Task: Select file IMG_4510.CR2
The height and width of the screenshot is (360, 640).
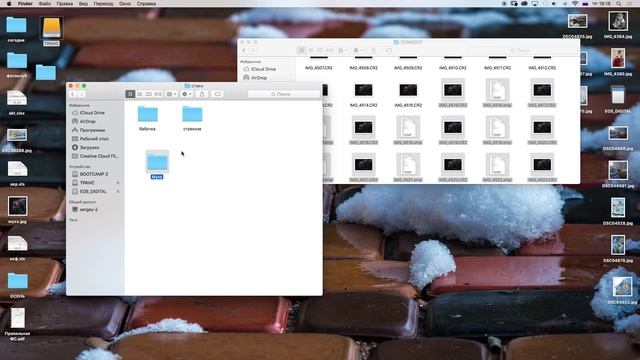Action: [453, 68]
